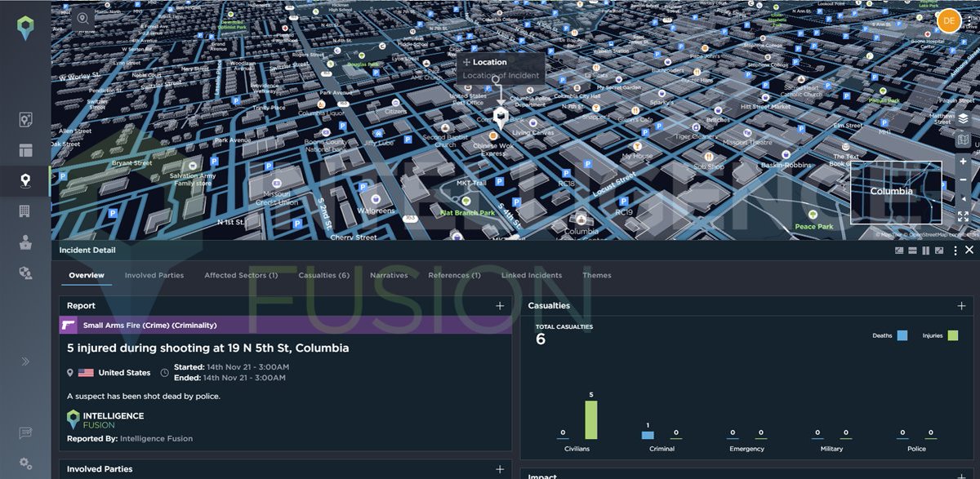The image size is (980, 479).
Task: Open the building sites icon in sidebar
Action: tap(25, 211)
